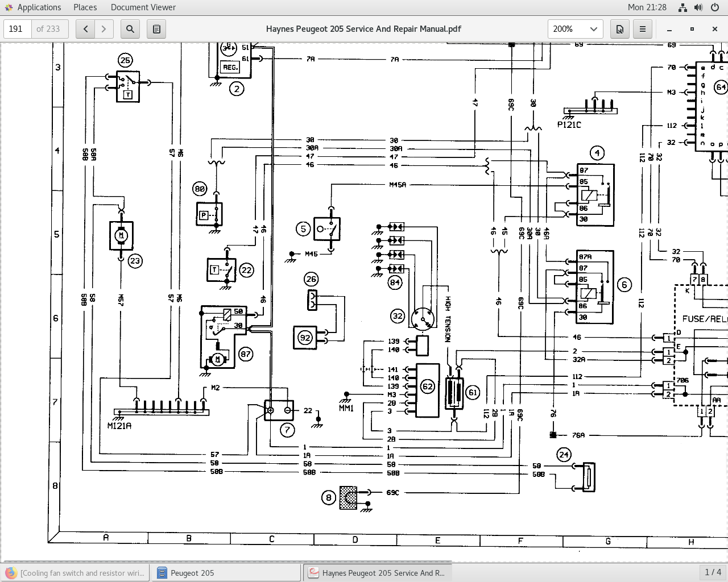Viewport: 728px width, 582px height.
Task: Click circled component number 80
Action: pyautogui.click(x=200, y=189)
